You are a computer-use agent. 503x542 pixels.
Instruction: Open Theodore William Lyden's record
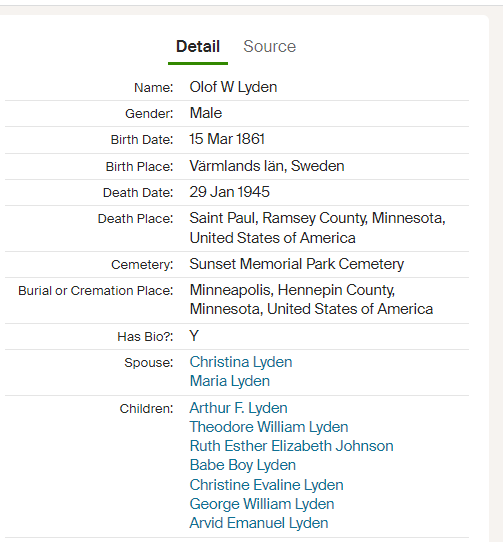pos(269,427)
